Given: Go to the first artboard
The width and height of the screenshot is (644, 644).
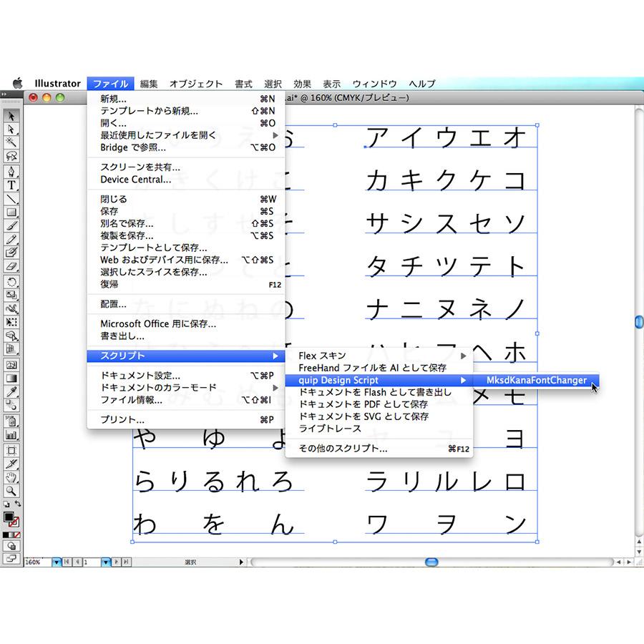Looking at the screenshot, I should tap(67, 562).
